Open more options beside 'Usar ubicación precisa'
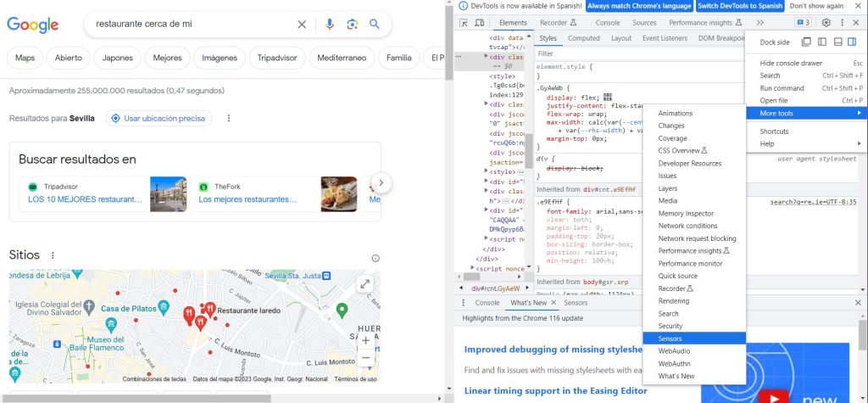The height and width of the screenshot is (403, 868). (229, 118)
